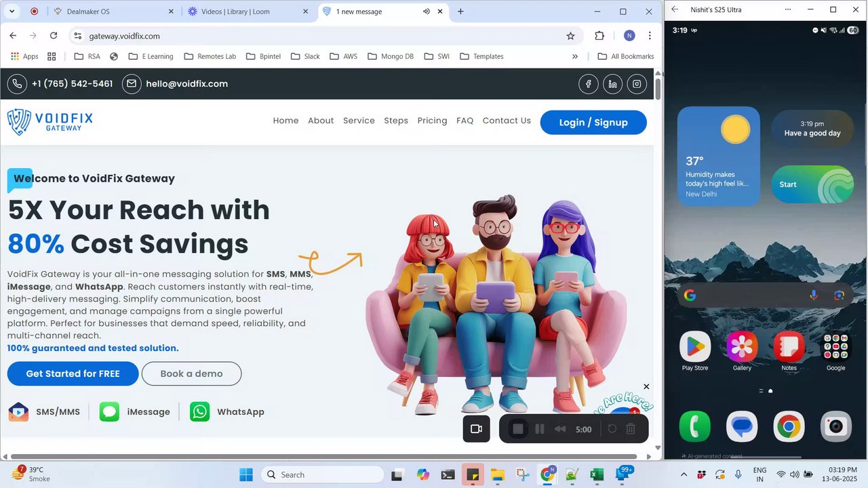Viewport: 868px width, 488px height.
Task: Open the RSA bookmarks folder
Action: (x=87, y=56)
